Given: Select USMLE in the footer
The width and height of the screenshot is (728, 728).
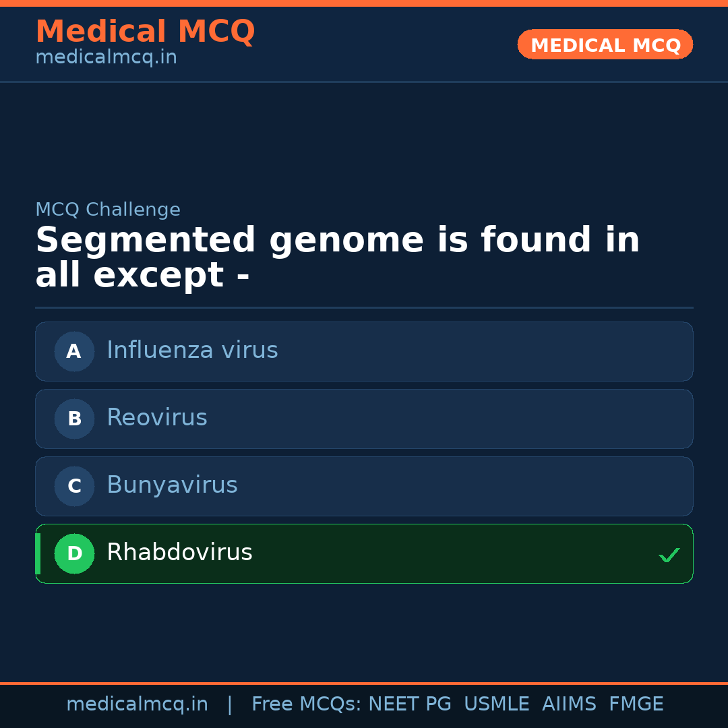Looking at the screenshot, I should pyautogui.click(x=496, y=704).
